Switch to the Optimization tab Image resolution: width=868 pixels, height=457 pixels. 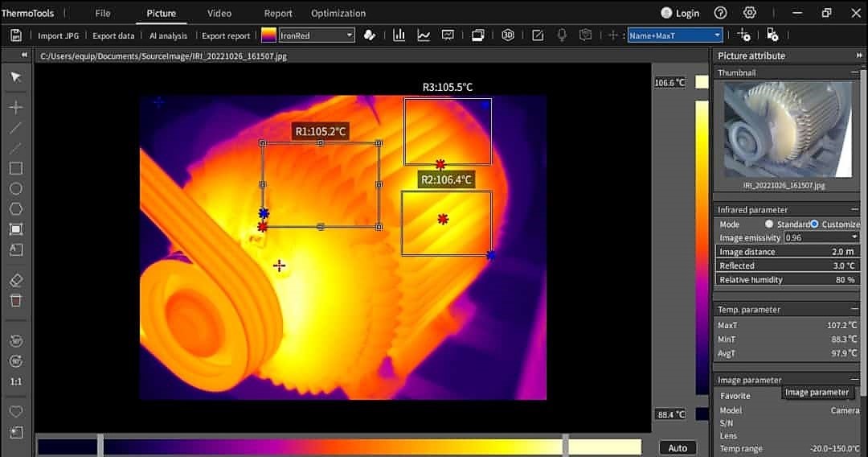tap(338, 13)
